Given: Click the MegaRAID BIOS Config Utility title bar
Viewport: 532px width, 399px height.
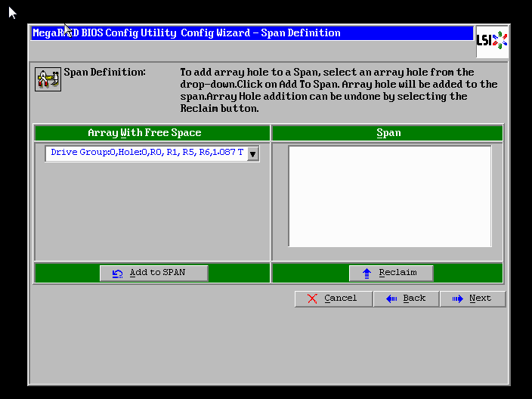Looking at the screenshot, I should pos(252,33).
